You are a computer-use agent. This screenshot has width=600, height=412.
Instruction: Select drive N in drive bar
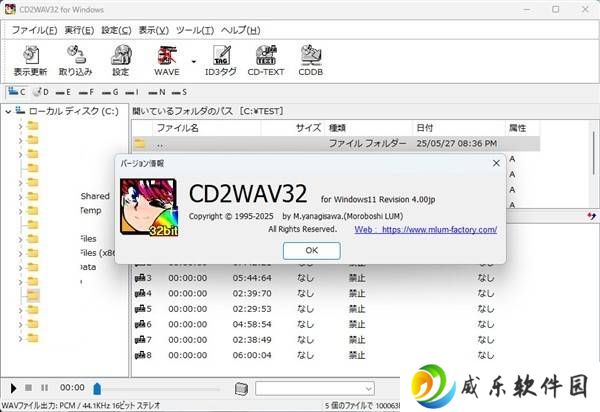click(x=157, y=92)
